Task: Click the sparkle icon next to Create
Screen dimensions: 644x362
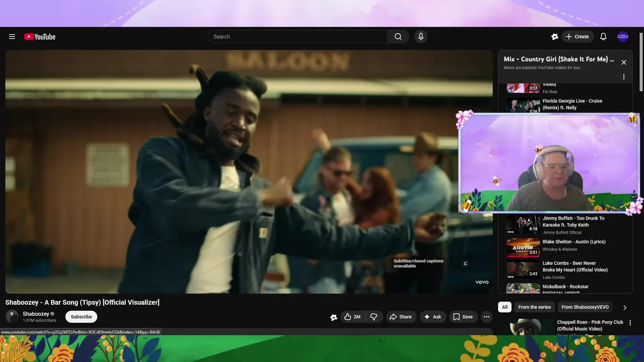Action: pyautogui.click(x=554, y=37)
